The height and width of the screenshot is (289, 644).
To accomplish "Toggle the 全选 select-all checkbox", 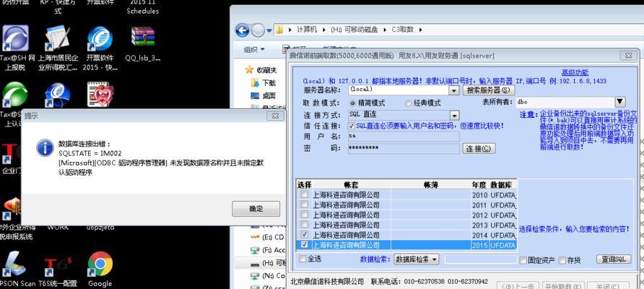I will coord(303,259).
